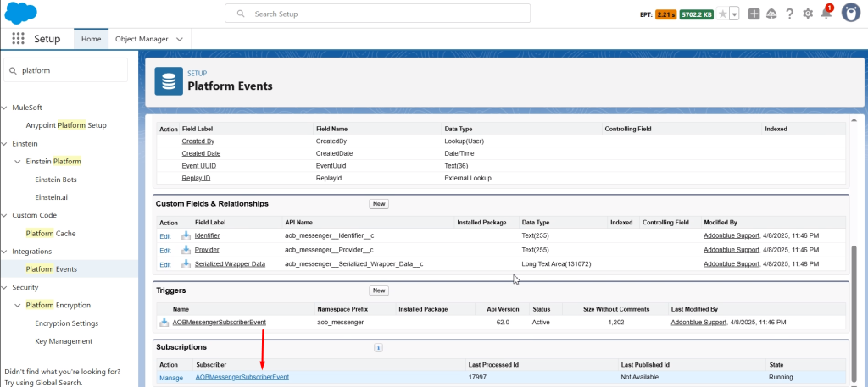Collapse the Platform Encryption subsection chevron

[18, 305]
